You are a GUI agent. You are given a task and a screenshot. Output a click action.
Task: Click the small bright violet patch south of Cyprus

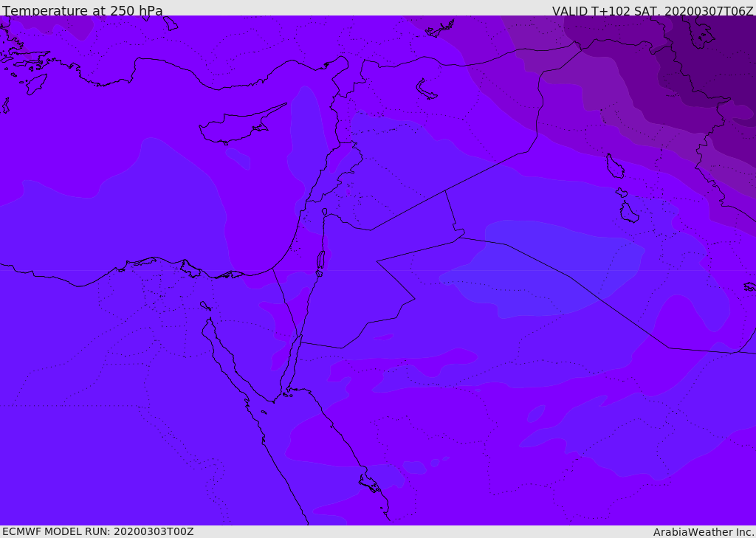(238, 158)
